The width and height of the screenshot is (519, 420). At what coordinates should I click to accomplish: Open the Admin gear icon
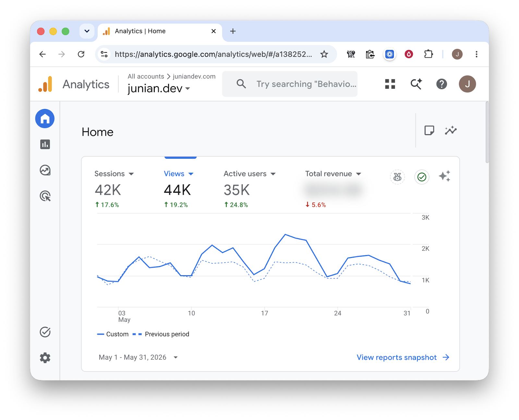tap(45, 358)
